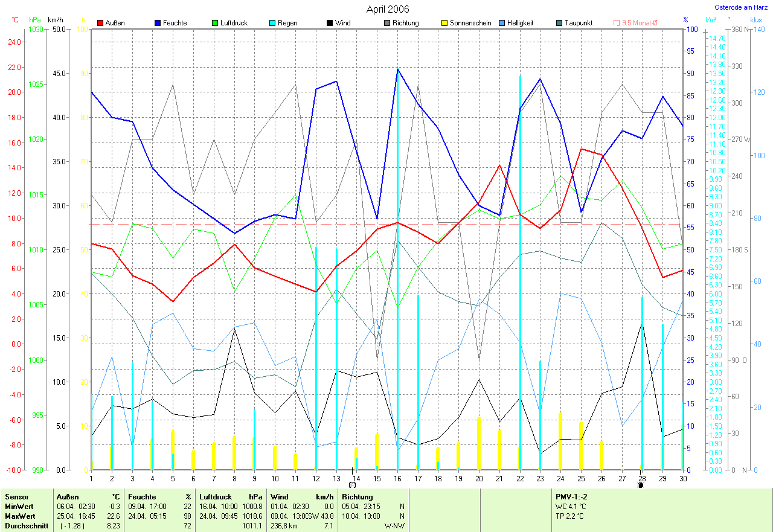Viewport: 773px width, 532px height.
Task: Click the gray Richtung legend square
Action: (x=387, y=23)
